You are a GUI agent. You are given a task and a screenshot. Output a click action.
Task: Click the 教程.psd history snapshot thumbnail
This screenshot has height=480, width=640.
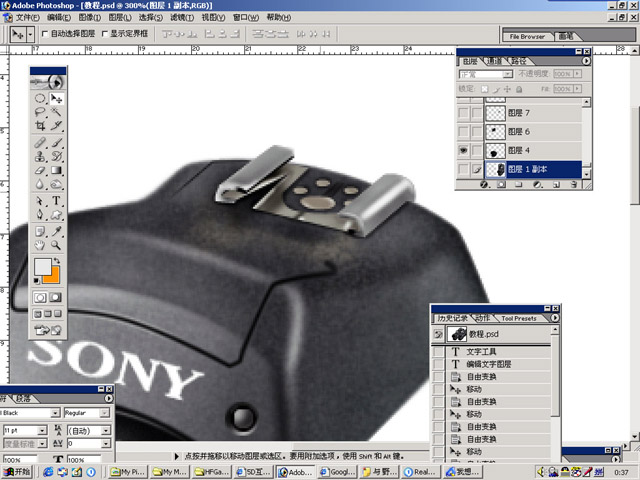(458, 334)
